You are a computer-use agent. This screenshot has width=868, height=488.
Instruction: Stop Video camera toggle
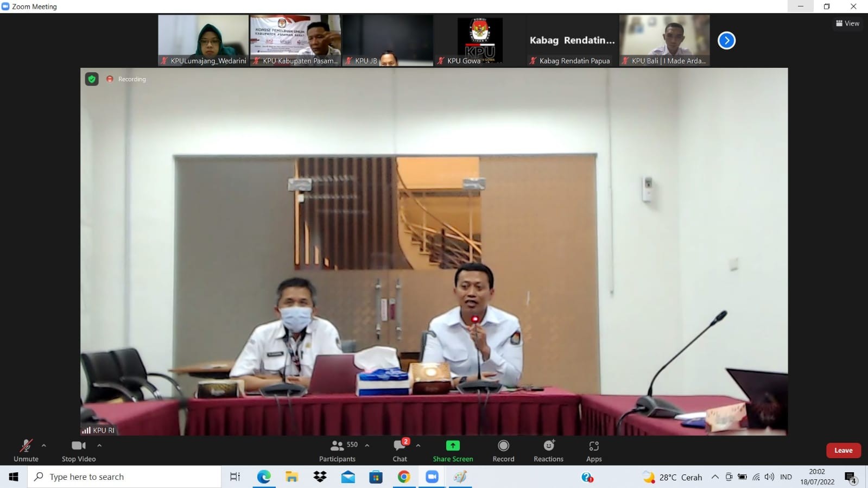pyautogui.click(x=79, y=450)
